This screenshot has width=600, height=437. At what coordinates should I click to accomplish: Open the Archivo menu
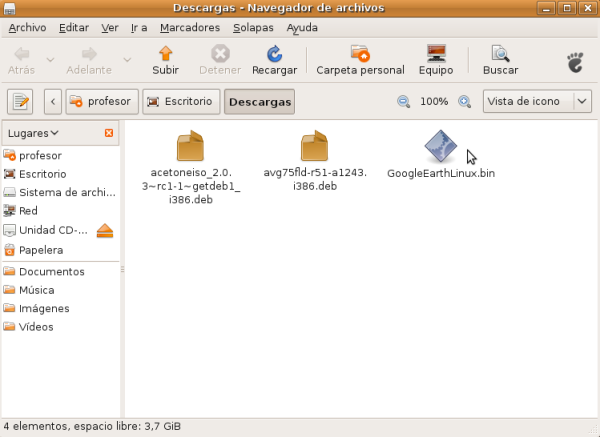[27, 27]
